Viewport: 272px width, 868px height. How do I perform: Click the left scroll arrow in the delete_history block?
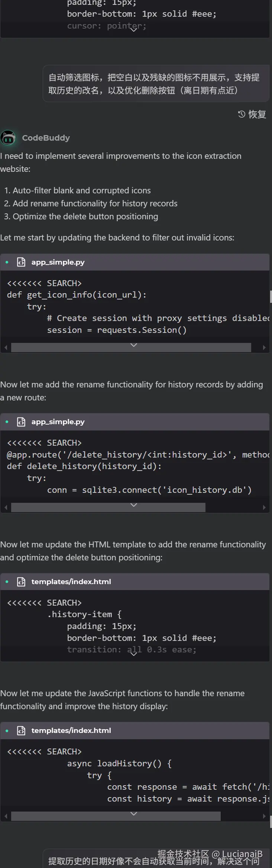(6, 507)
